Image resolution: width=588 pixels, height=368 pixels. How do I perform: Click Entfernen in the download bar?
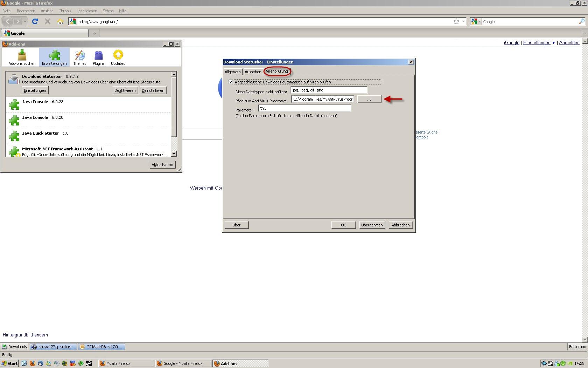coord(577,347)
